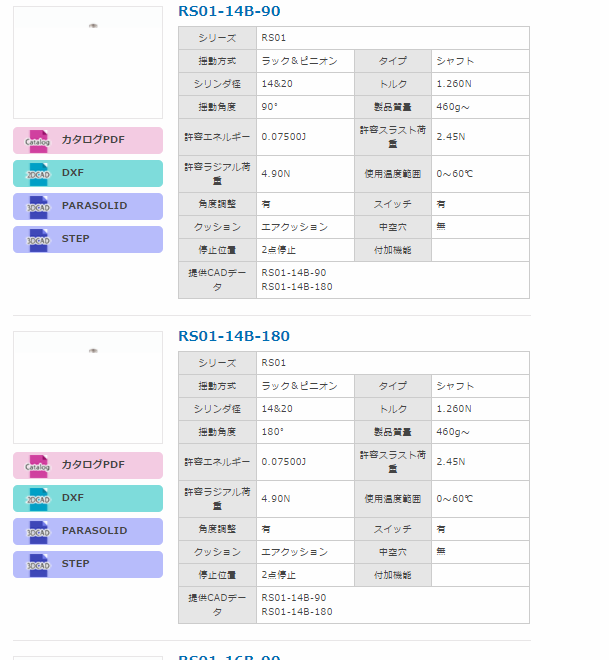Select 180° swing angle value in second table
This screenshot has height=660, width=609.
click(272, 432)
